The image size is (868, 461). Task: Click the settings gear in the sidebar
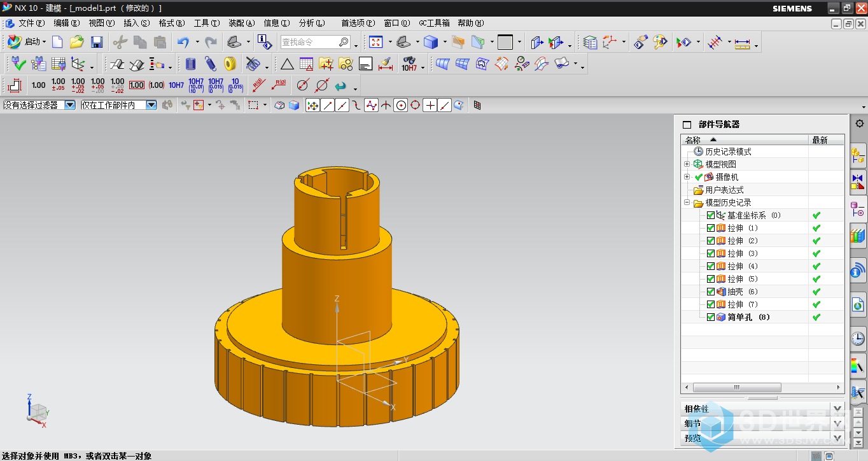pyautogui.click(x=859, y=124)
